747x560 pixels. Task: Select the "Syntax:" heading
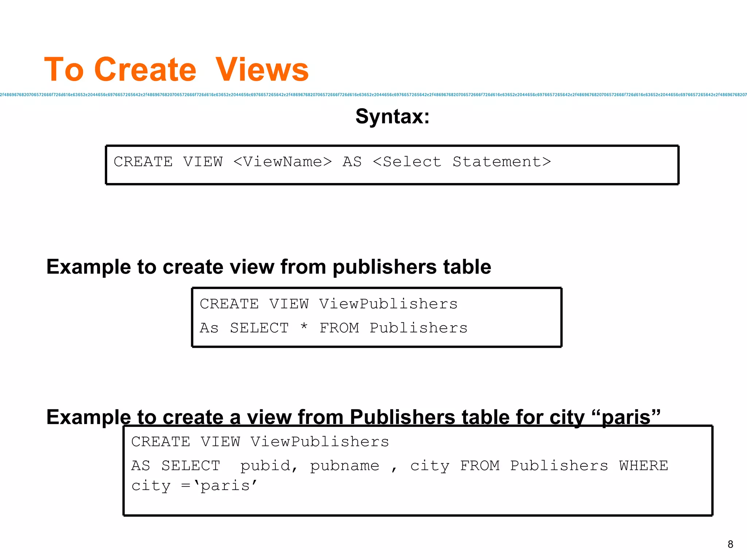point(392,117)
